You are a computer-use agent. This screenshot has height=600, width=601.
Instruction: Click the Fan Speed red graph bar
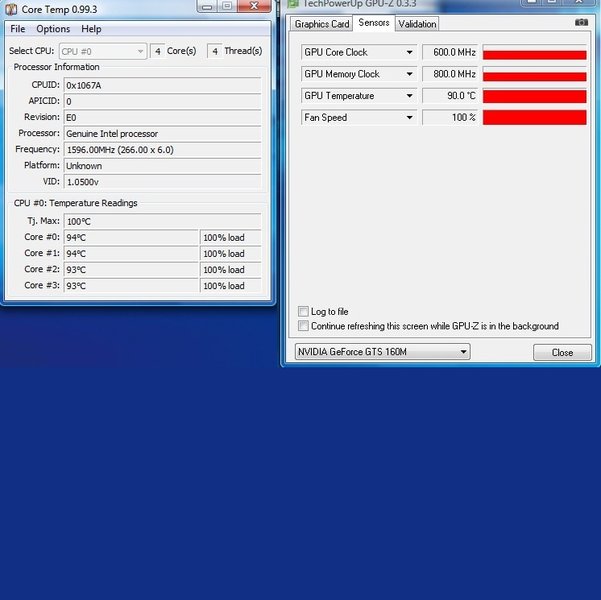coord(534,118)
